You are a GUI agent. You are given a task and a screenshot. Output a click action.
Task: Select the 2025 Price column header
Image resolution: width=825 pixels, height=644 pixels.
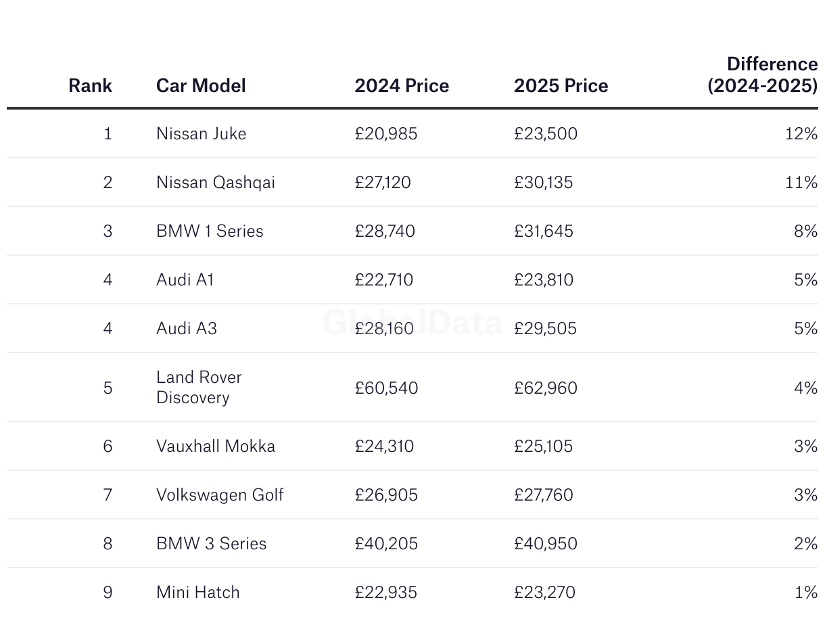[x=561, y=86]
